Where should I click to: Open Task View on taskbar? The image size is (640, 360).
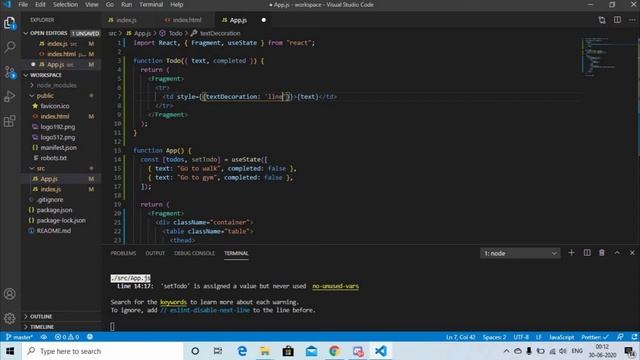(x=218, y=351)
